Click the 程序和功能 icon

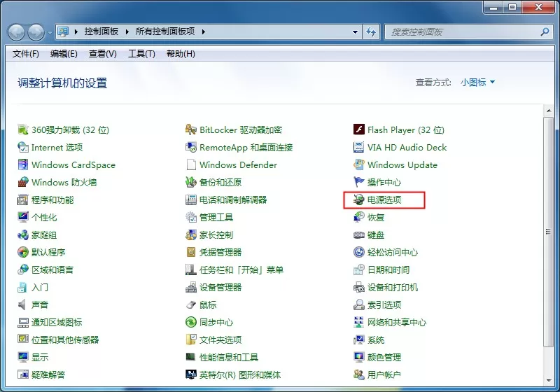[x=23, y=199]
